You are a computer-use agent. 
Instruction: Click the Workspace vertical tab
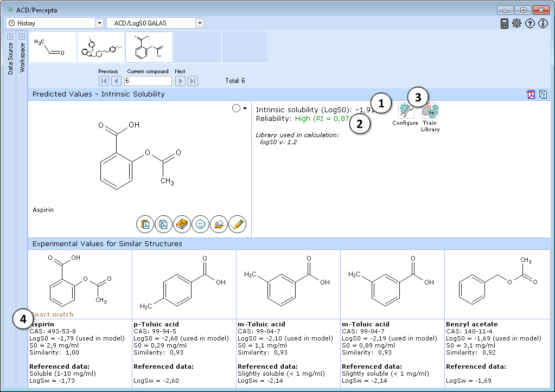click(22, 57)
